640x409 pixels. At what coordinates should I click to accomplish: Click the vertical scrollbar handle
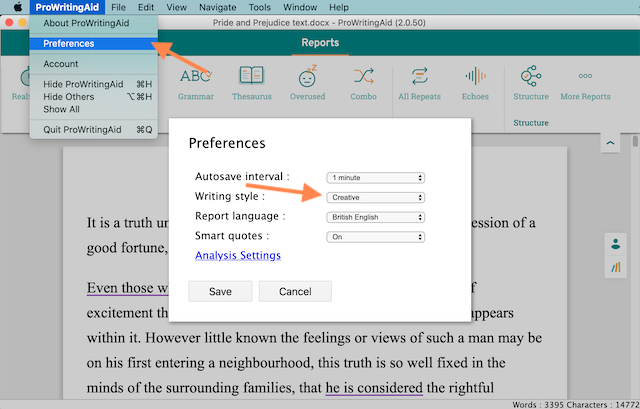tap(635, 141)
